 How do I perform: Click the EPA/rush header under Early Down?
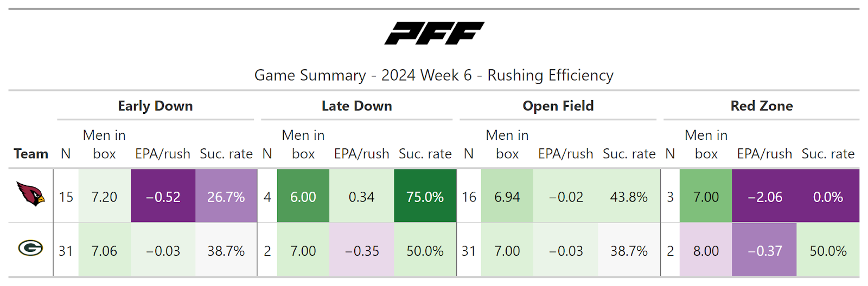(x=163, y=154)
